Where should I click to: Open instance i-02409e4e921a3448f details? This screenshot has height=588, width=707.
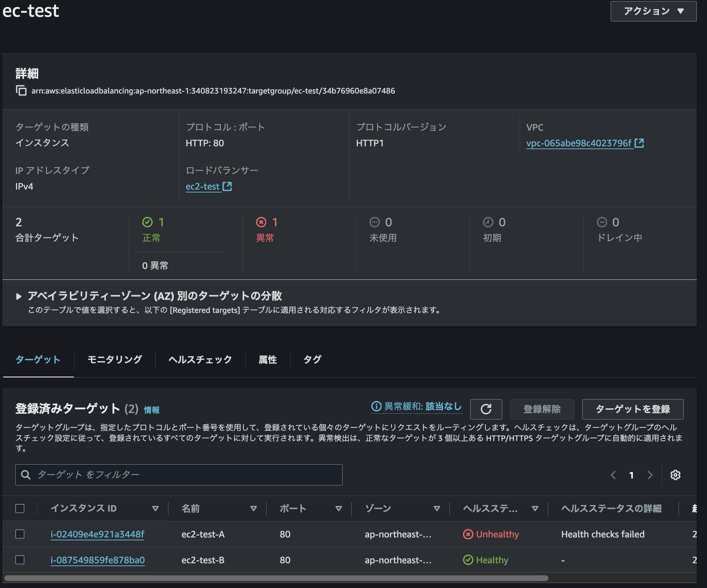point(97,534)
